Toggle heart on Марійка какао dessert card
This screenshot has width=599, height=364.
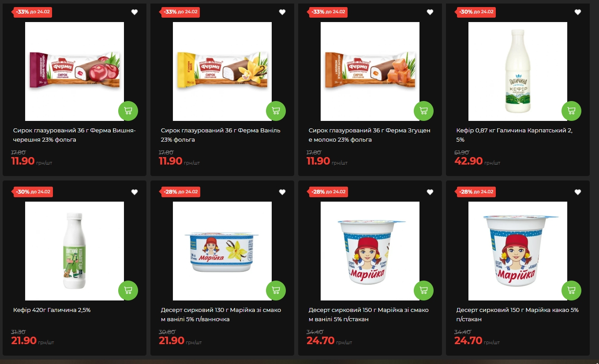[578, 192]
